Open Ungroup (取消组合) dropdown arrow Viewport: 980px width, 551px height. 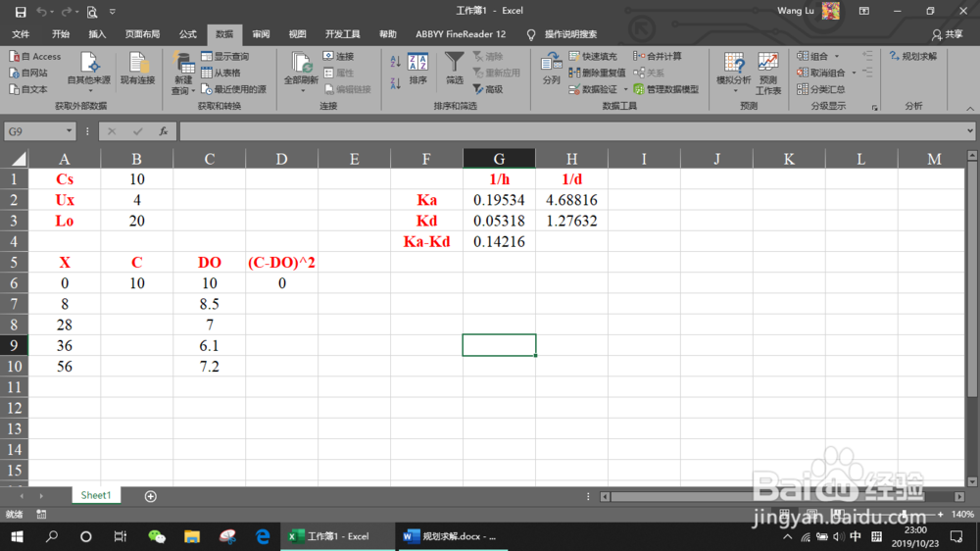855,73
